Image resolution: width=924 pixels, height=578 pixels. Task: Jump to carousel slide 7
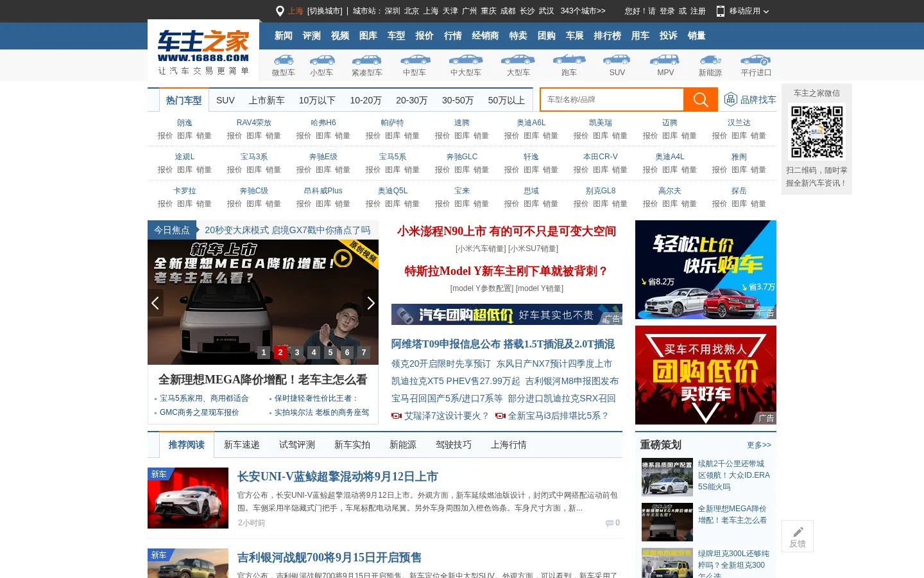(364, 352)
